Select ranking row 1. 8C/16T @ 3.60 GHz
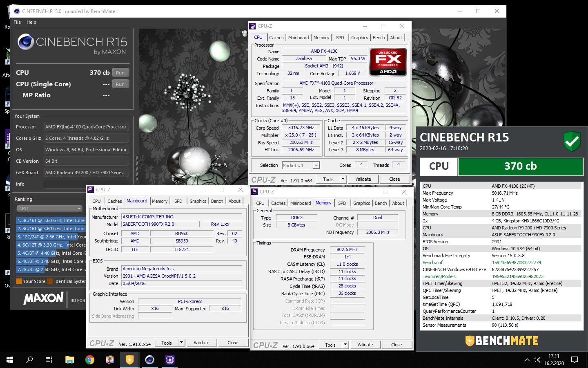The height and width of the screenshot is (368, 588). click(x=51, y=220)
